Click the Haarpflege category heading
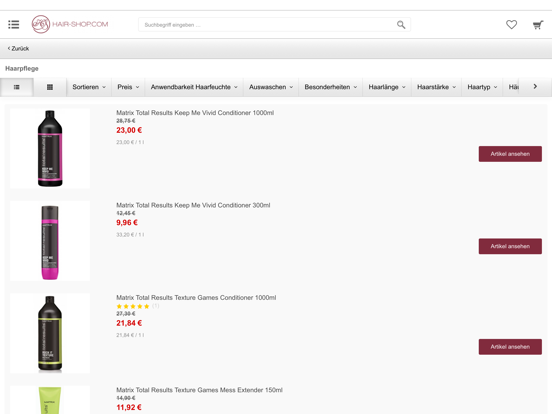The height and width of the screenshot is (414, 552). click(22, 68)
